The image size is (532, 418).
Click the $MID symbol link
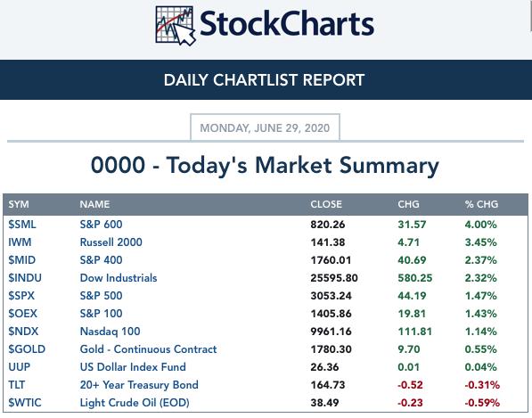click(21, 260)
